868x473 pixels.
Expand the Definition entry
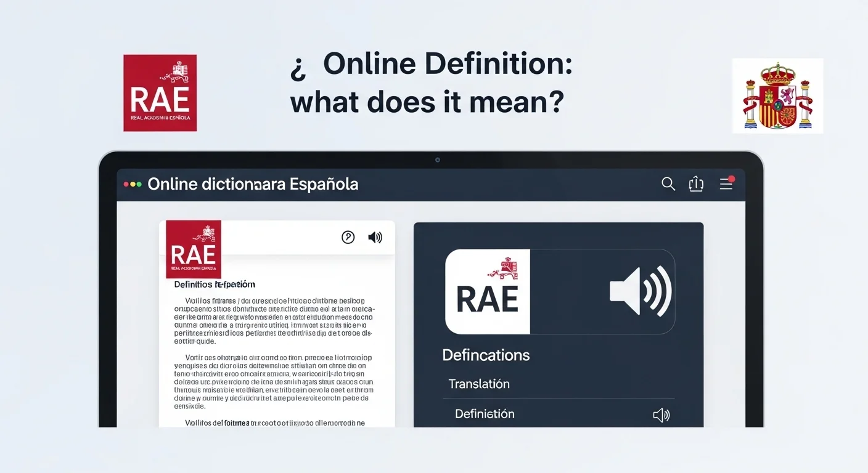484,413
